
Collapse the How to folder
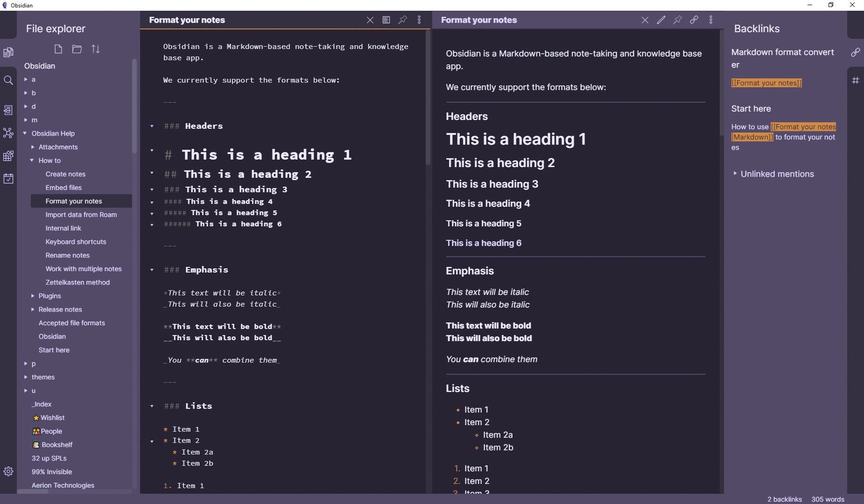[32, 161]
